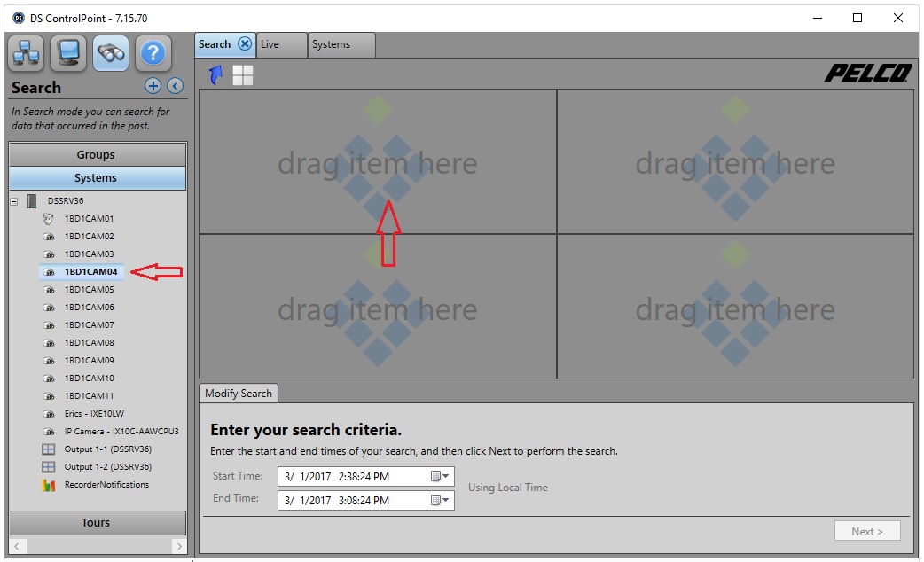924x562 pixels.
Task: Click the grid icon next to Output 1-1 (DSSRV36)
Action: pyautogui.click(x=48, y=449)
